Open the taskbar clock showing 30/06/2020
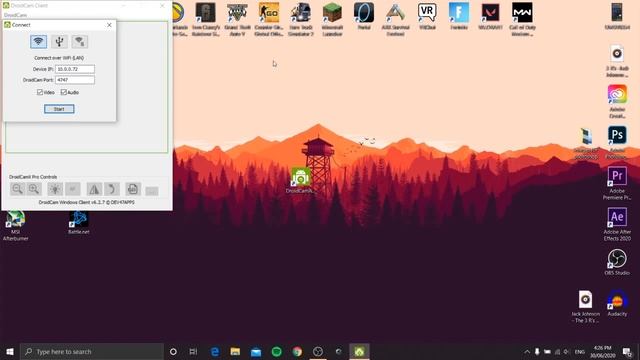640x360 pixels. (602, 351)
